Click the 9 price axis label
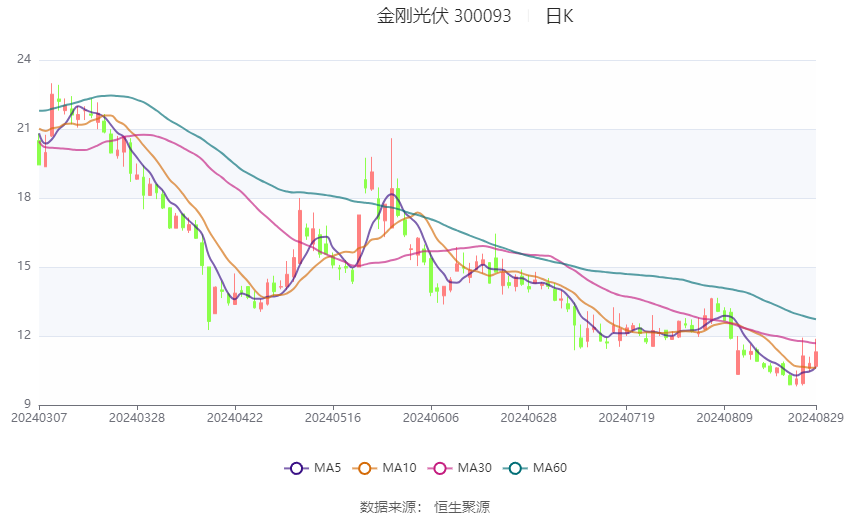Screen dimensions: 850x517 click(27, 404)
